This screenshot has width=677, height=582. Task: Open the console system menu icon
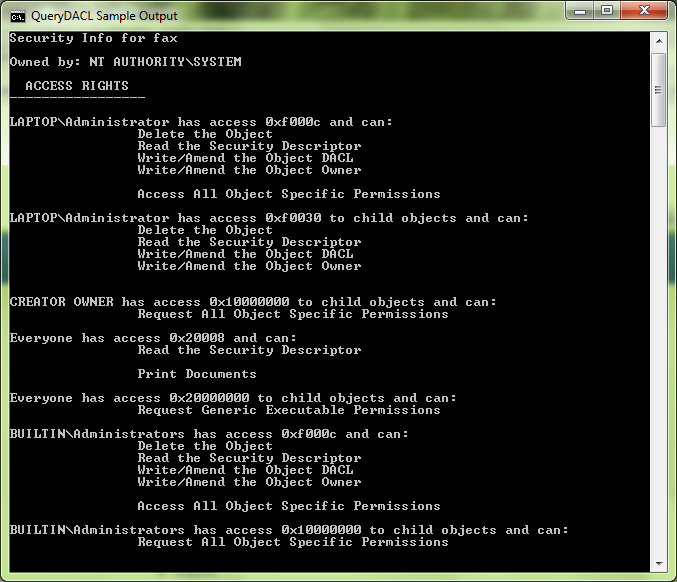click(x=18, y=15)
